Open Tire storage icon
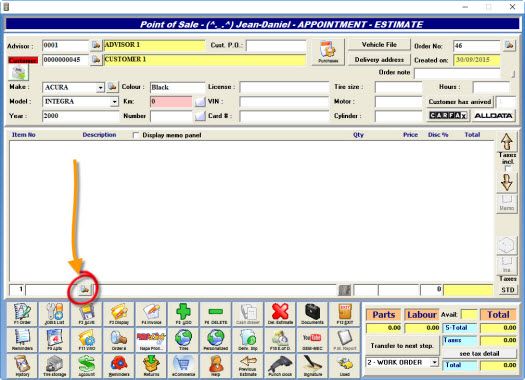 coord(54,366)
